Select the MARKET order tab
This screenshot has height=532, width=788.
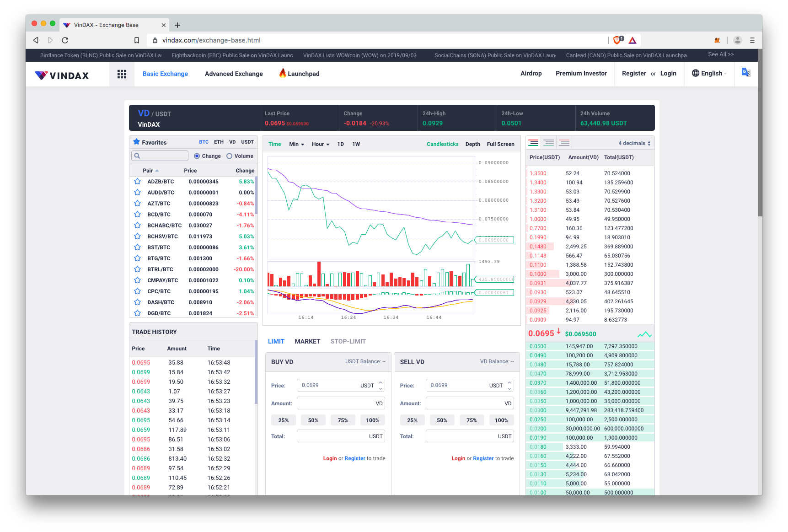tap(307, 341)
